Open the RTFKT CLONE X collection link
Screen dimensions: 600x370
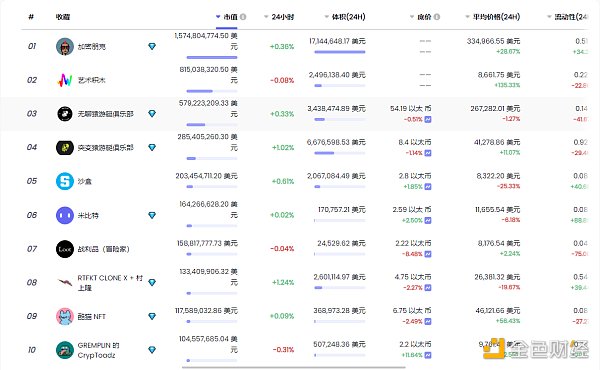[x=110, y=282]
